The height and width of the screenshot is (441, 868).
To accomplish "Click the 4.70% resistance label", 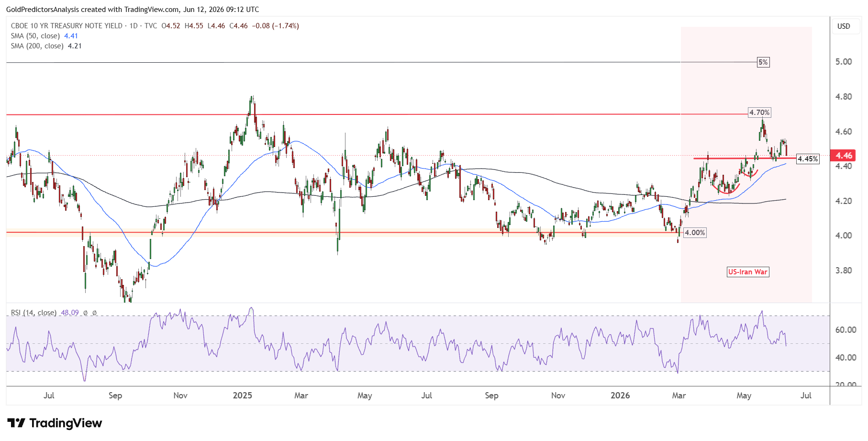I will [759, 113].
